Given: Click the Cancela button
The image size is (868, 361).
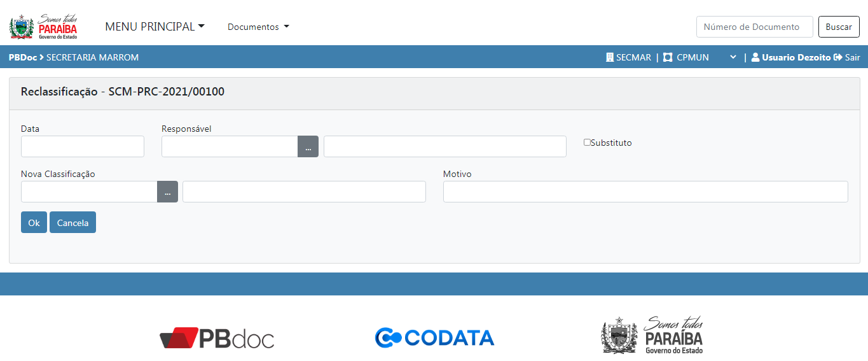Looking at the screenshot, I should pos(72,222).
